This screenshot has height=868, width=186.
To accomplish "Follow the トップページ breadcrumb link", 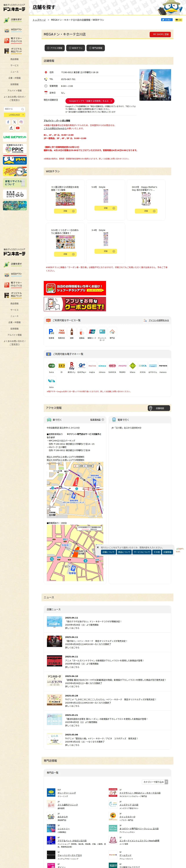I will (x=39, y=20).
